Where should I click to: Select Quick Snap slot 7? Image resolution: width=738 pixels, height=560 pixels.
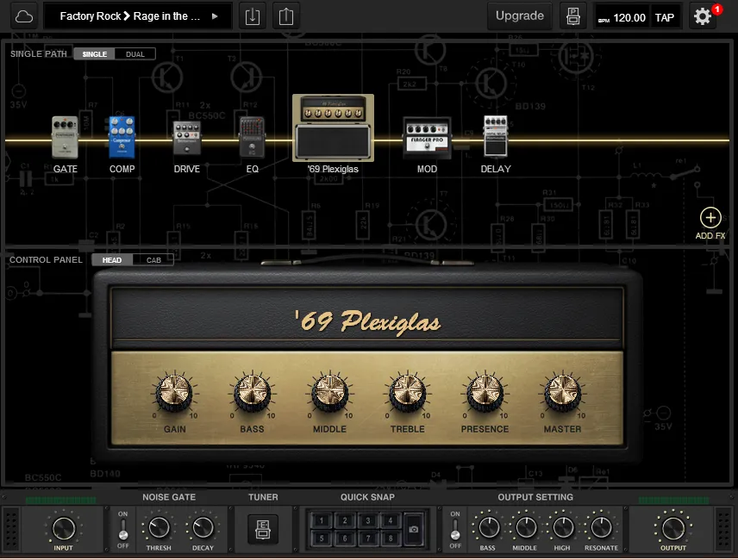pyautogui.click(x=367, y=538)
